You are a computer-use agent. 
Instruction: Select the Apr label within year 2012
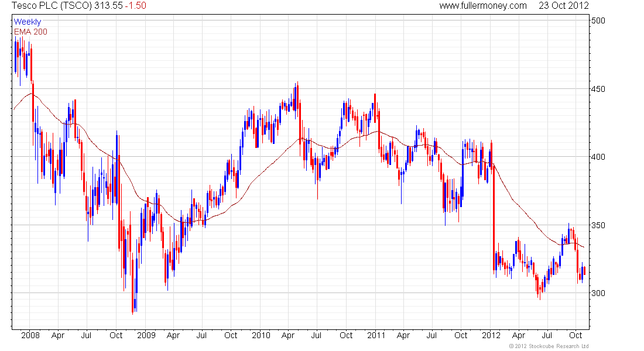point(519,335)
